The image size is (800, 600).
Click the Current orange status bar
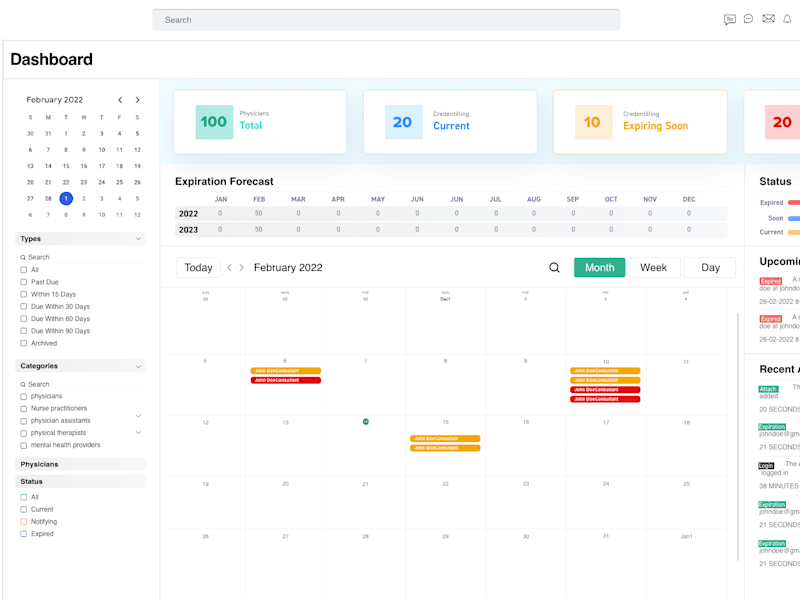[794, 232]
